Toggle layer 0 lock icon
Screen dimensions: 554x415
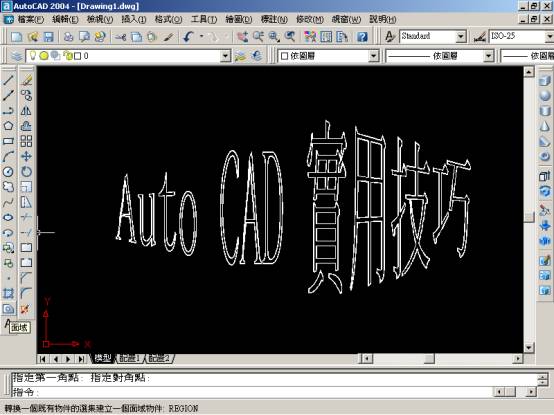[x=67, y=55]
